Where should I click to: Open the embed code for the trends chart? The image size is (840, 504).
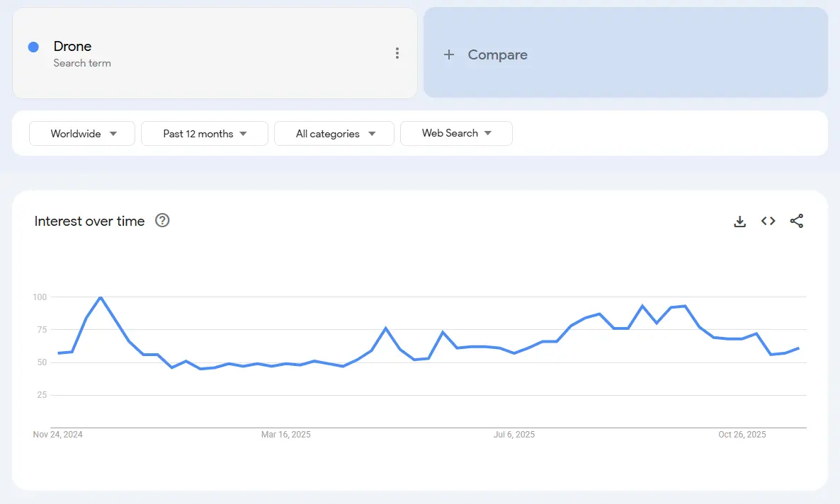768,221
